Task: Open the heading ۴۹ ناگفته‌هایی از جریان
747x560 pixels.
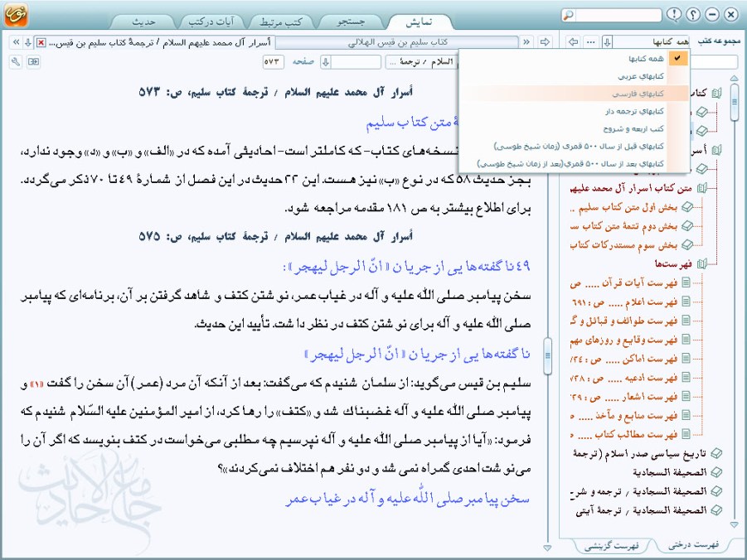Action: click(x=407, y=266)
